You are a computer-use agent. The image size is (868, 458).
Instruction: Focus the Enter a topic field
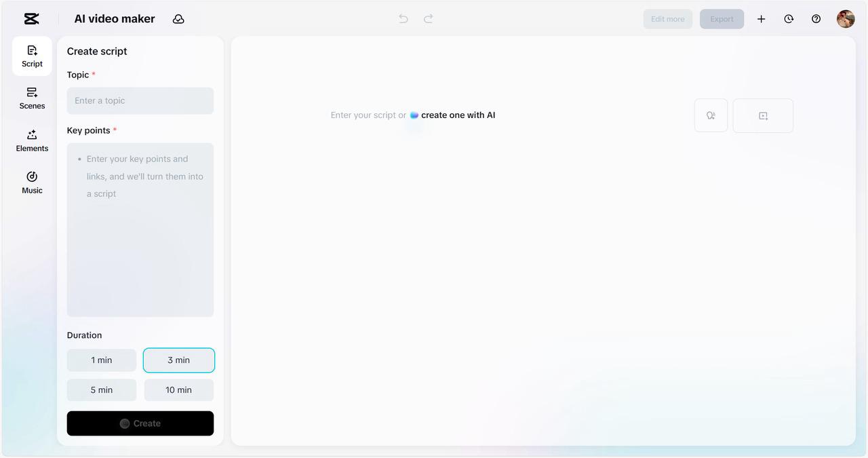140,101
